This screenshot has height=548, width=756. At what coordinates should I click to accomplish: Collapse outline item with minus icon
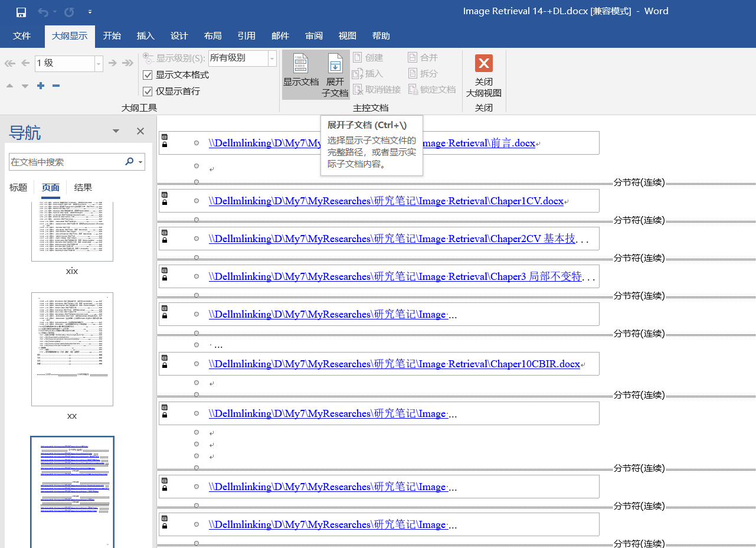56,86
